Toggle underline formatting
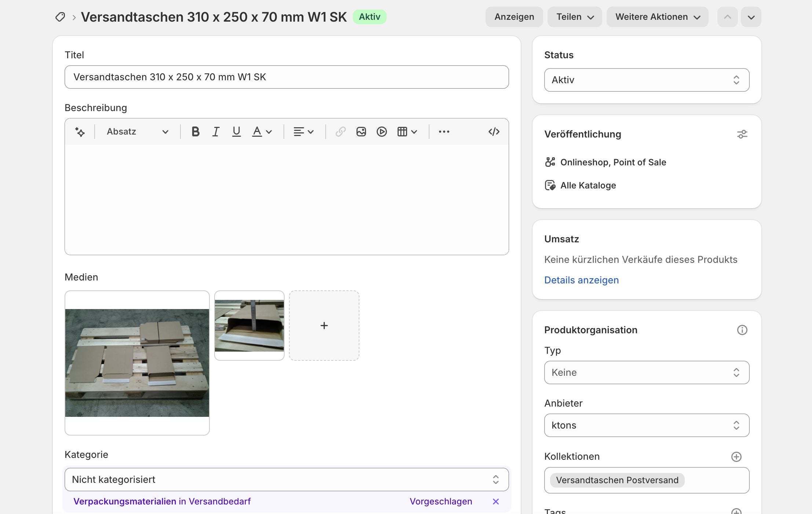 (237, 132)
